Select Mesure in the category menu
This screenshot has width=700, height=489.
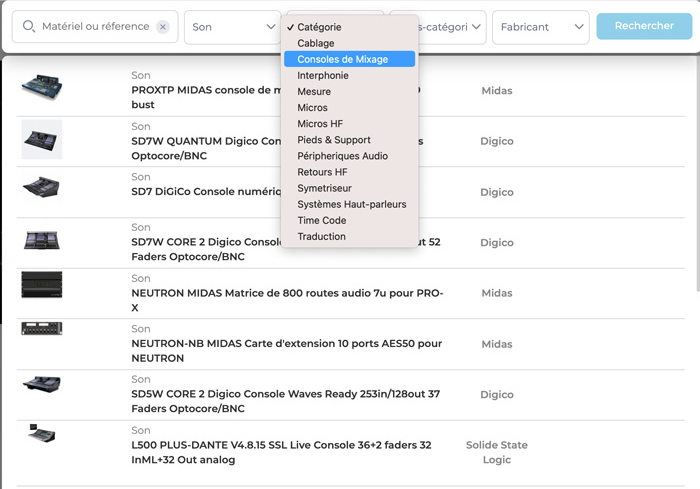[x=350, y=92]
